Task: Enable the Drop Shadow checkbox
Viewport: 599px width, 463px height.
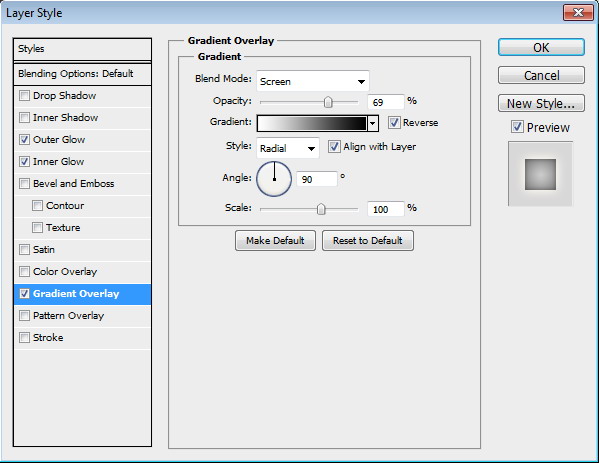Action: 24,96
